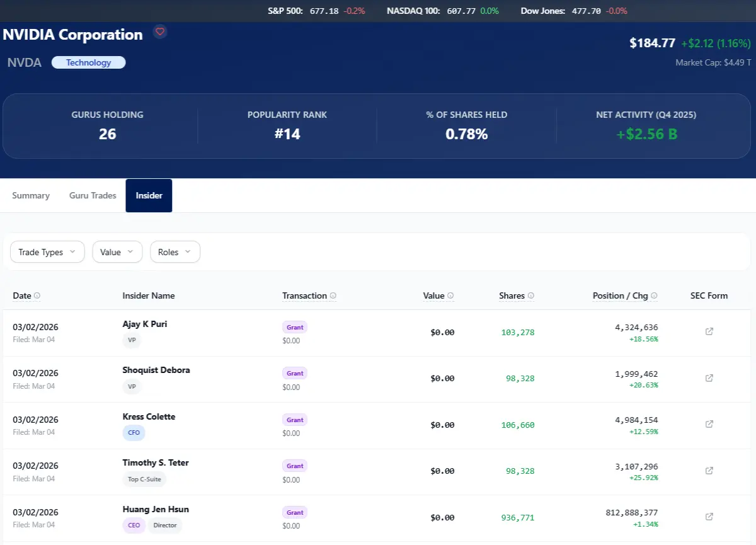
Task: Click the Technology sector tag
Action: (88, 62)
